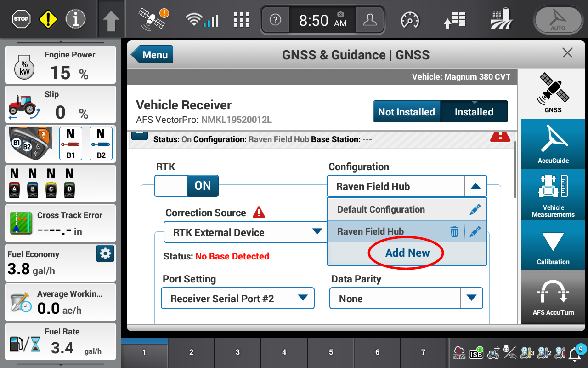Expand the Correction Source dropdown
The image size is (588, 368).
(317, 232)
